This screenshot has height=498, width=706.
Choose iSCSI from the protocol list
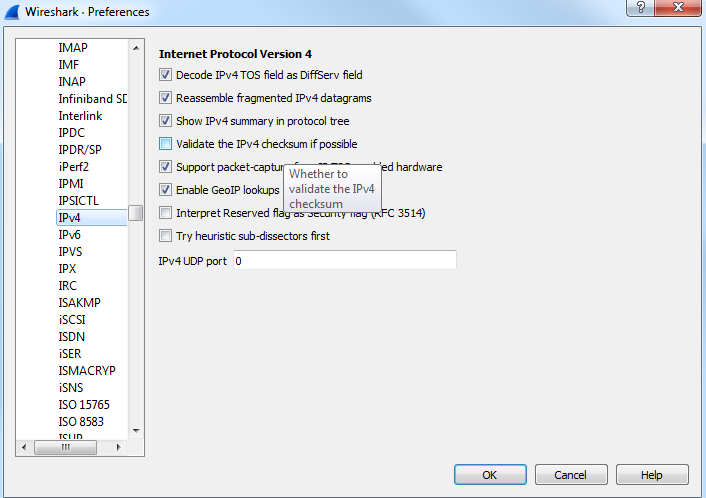73,320
